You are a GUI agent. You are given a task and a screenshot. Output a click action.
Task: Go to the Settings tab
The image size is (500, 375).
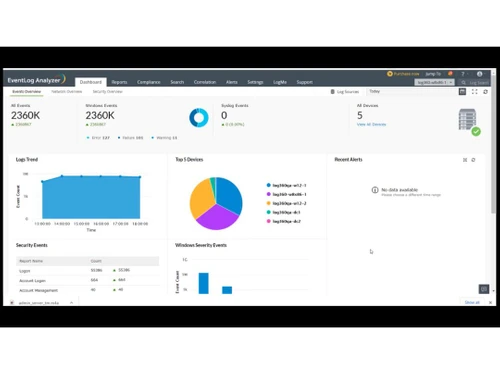(255, 82)
